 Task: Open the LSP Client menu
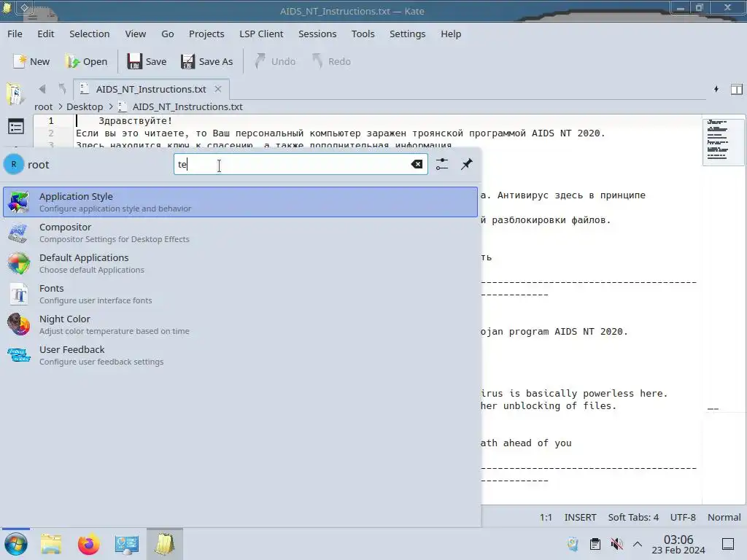click(x=261, y=34)
